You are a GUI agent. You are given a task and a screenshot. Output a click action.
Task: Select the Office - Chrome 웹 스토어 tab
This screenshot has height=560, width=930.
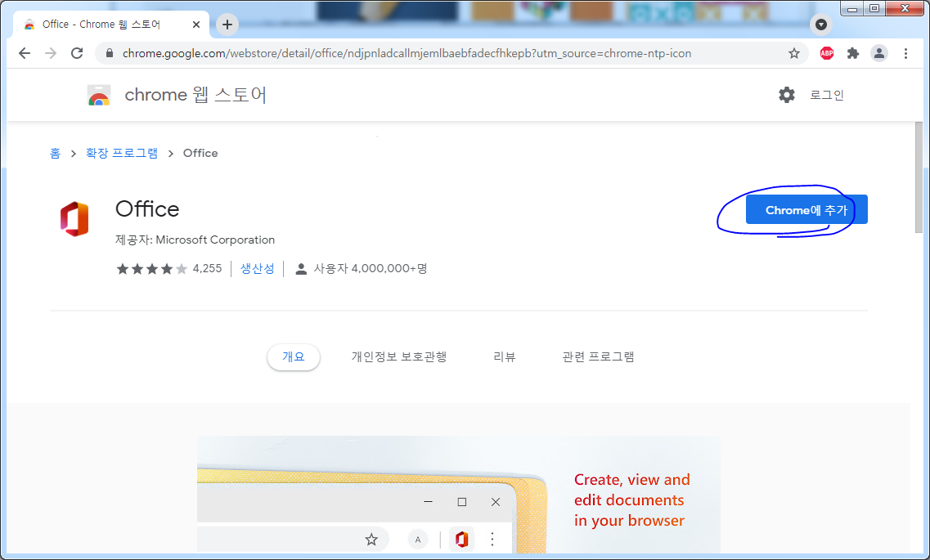pos(113,25)
